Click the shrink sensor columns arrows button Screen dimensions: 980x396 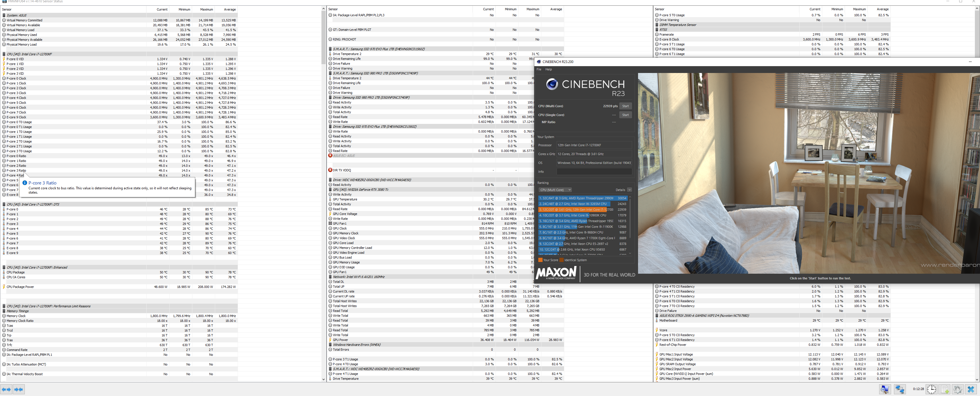[19, 389]
